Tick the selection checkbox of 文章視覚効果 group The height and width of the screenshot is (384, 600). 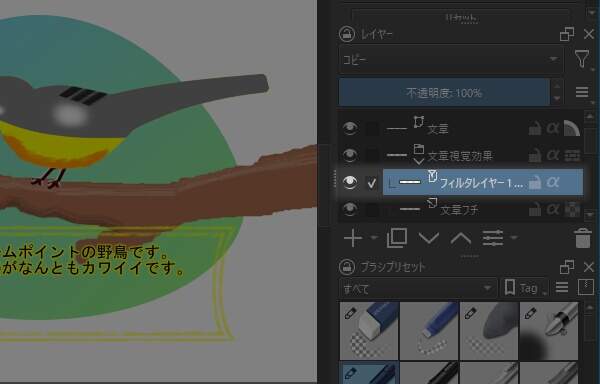pyautogui.click(x=372, y=155)
